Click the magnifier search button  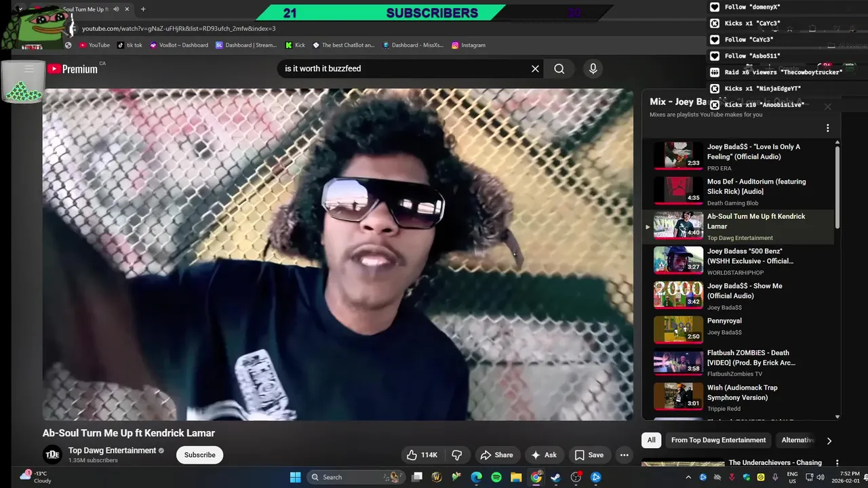pos(559,68)
